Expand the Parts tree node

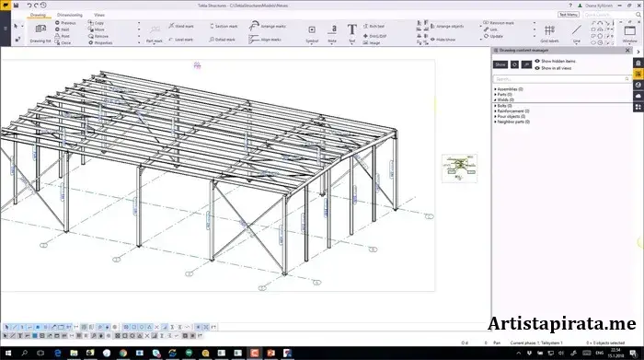(x=495, y=95)
